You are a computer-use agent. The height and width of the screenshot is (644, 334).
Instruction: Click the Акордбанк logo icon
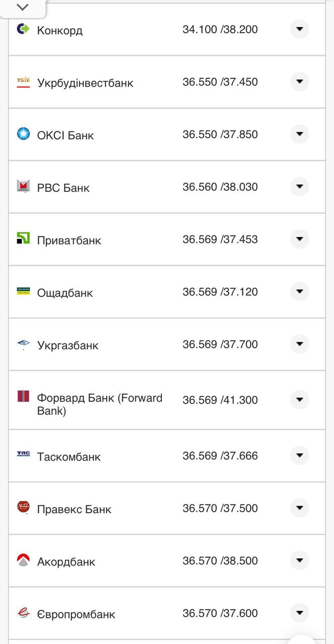point(23,560)
